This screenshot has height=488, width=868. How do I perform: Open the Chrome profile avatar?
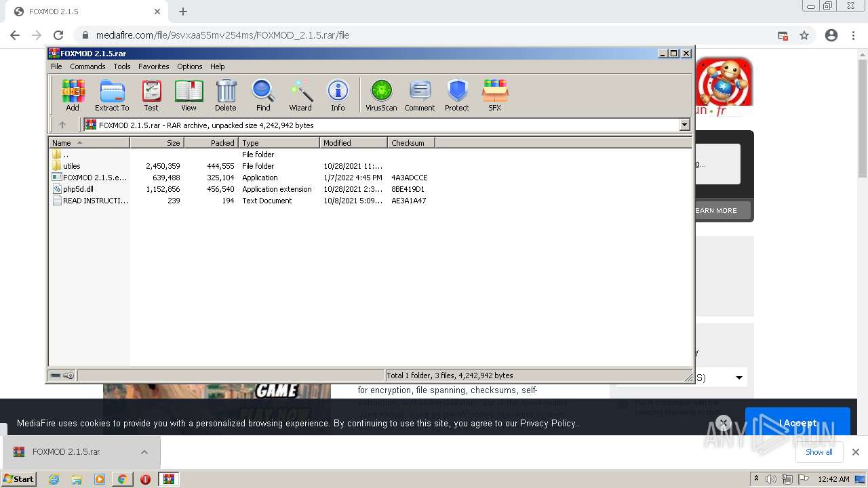(831, 35)
